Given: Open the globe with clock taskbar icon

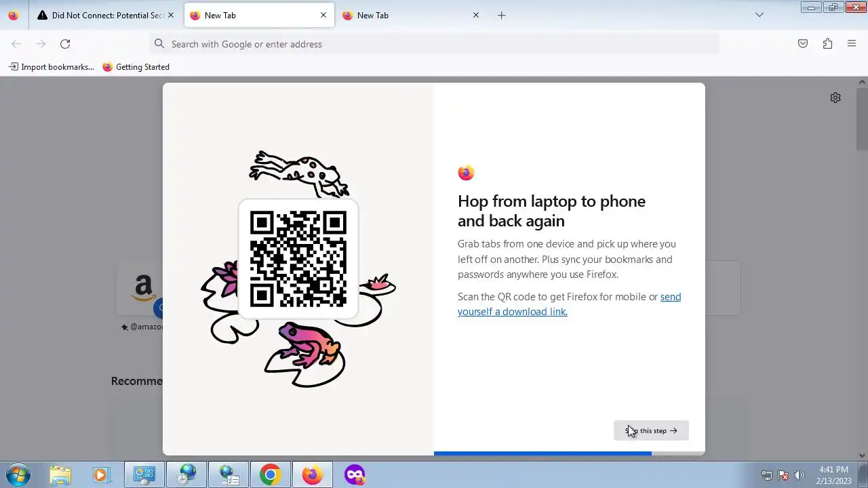Looking at the screenshot, I should click(186, 474).
